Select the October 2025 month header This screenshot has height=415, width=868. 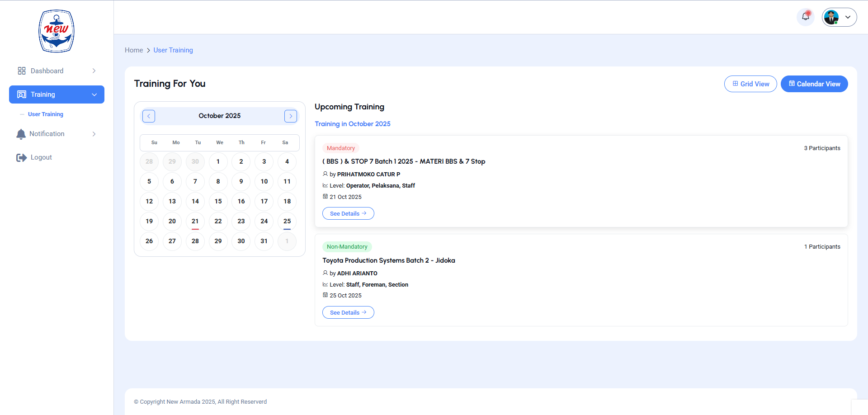(x=220, y=116)
